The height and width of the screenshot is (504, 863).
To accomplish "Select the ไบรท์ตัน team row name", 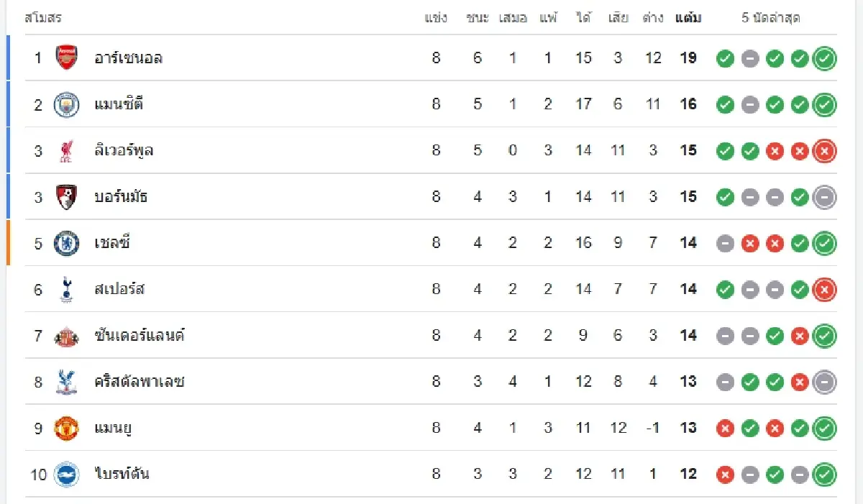I will point(122,474).
